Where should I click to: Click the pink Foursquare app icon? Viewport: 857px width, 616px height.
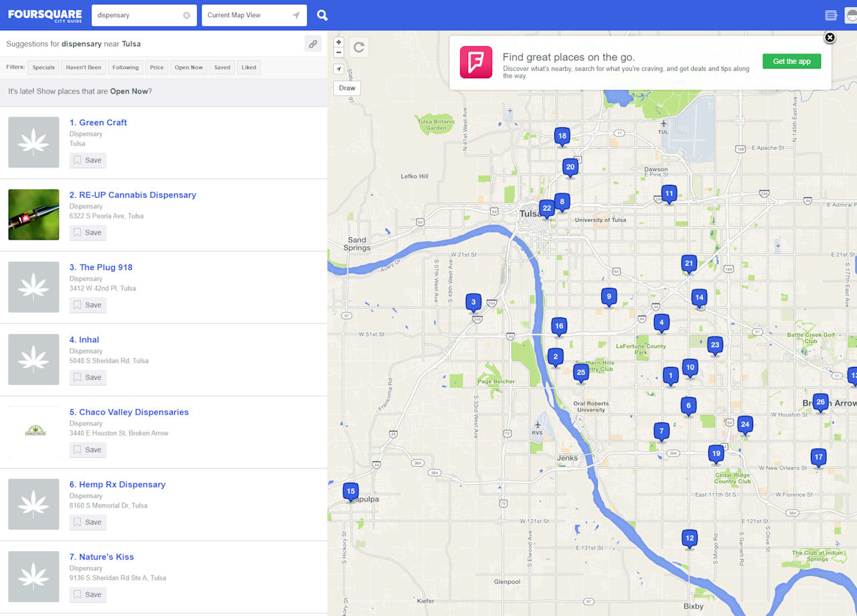[x=476, y=62]
